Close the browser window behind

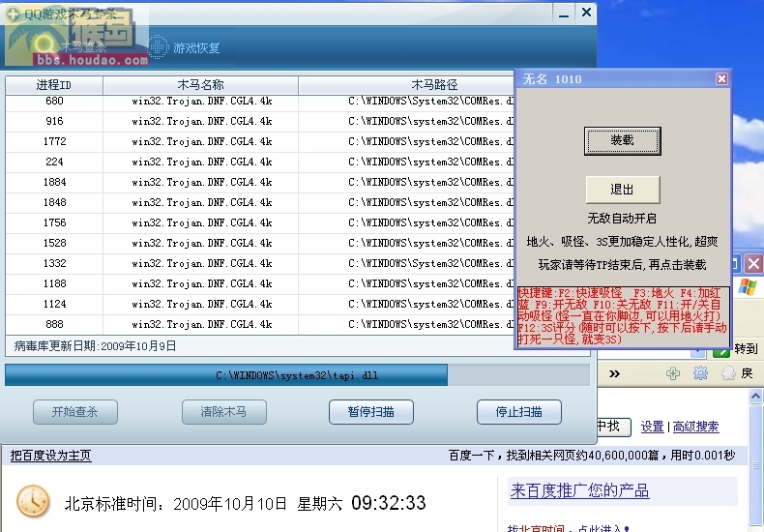(x=753, y=264)
